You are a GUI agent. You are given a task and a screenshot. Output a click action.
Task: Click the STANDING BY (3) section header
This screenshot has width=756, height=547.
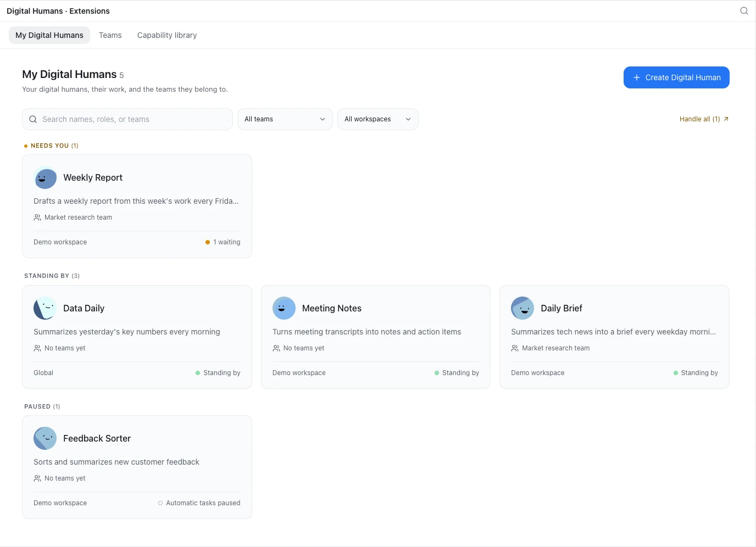52,276
